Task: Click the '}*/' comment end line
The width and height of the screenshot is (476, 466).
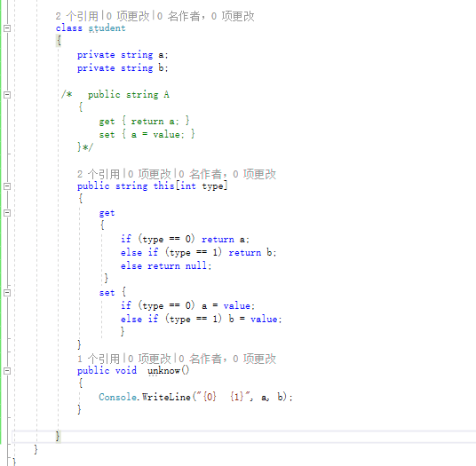Action: click(85, 147)
